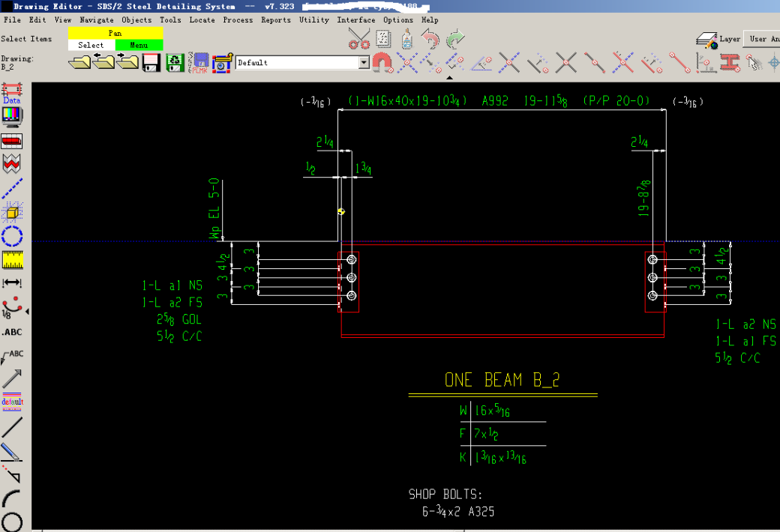Select the red I-beam section locate icon
The height and width of the screenshot is (532, 780).
click(x=730, y=63)
